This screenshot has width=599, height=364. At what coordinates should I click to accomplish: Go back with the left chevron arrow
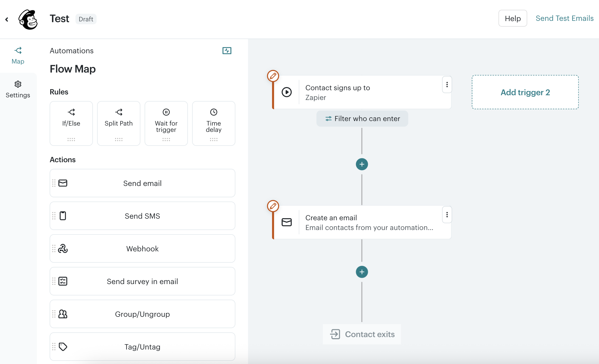pos(7,19)
